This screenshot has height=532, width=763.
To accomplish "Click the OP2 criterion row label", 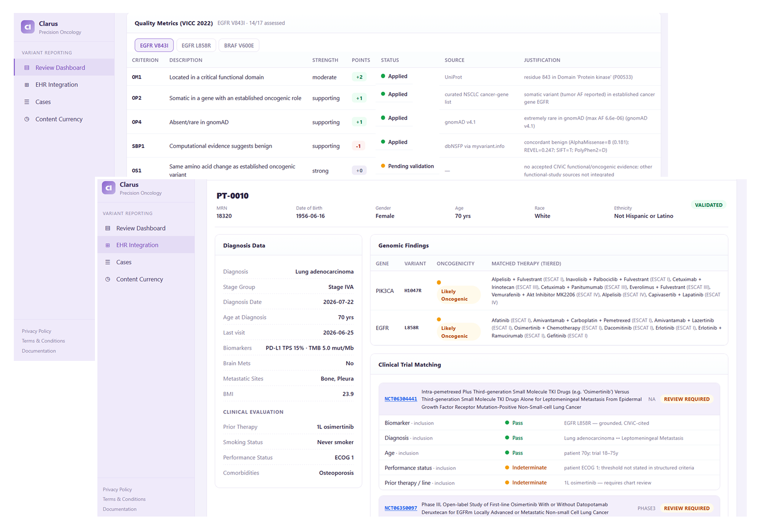I will pyautogui.click(x=137, y=98).
